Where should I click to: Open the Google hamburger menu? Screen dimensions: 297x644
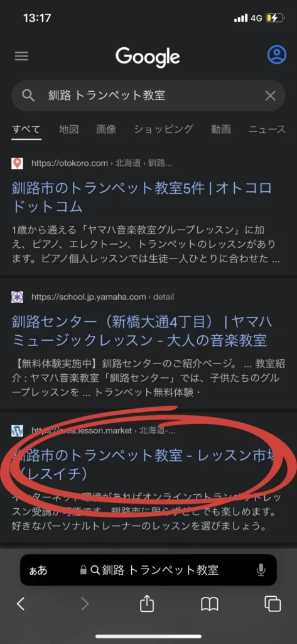coord(21,56)
